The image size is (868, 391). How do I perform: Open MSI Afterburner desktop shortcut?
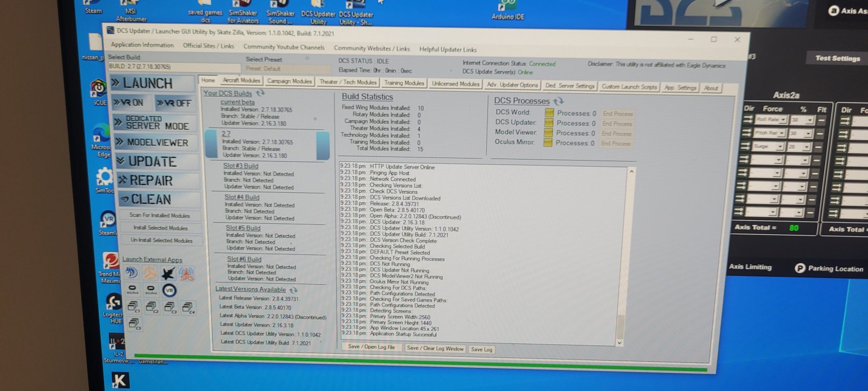[131, 11]
